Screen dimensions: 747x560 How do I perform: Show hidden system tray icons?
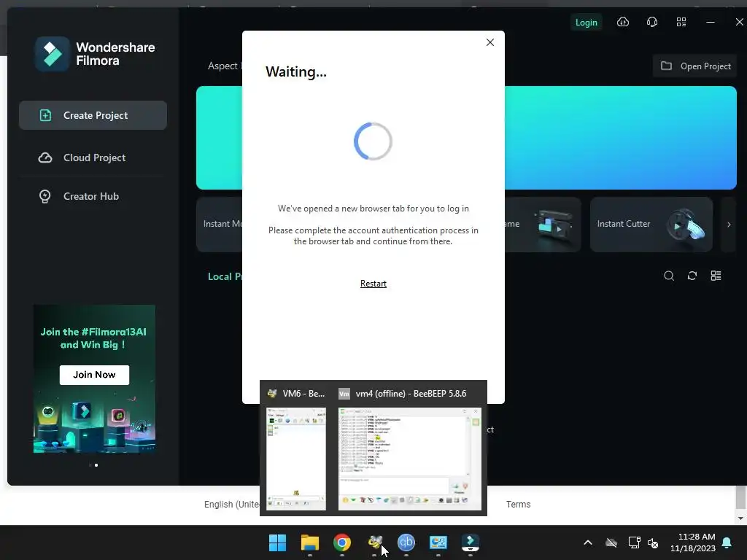(x=588, y=542)
